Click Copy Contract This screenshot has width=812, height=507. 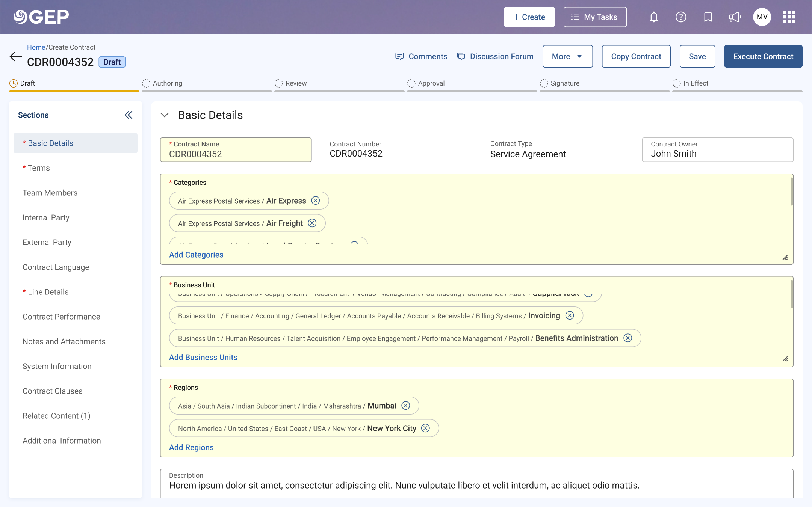pos(636,56)
